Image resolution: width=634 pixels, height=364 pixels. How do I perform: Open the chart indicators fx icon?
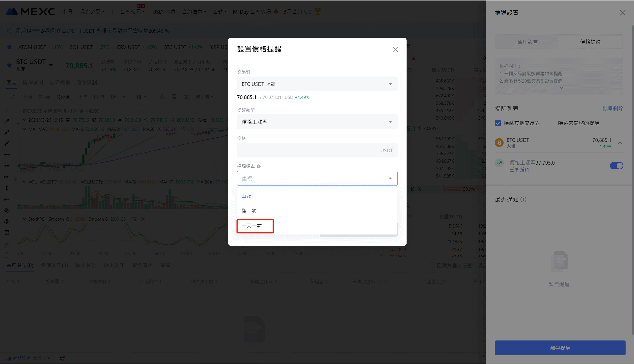point(162,97)
